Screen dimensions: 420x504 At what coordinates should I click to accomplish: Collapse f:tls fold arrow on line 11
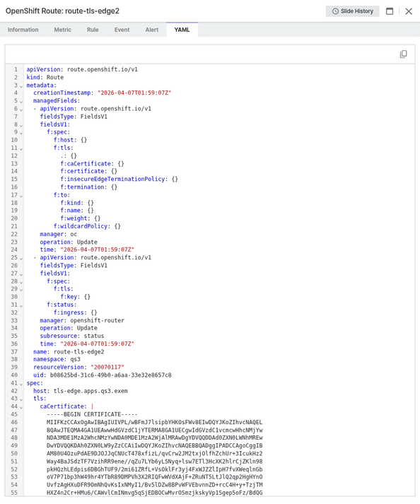[x=21, y=148]
